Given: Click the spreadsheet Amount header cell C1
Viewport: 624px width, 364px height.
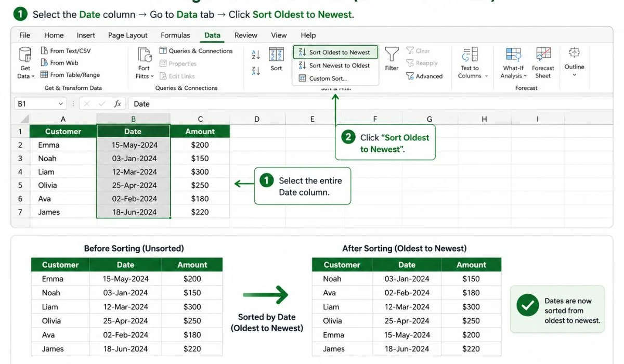Looking at the screenshot, I should pos(200,132).
